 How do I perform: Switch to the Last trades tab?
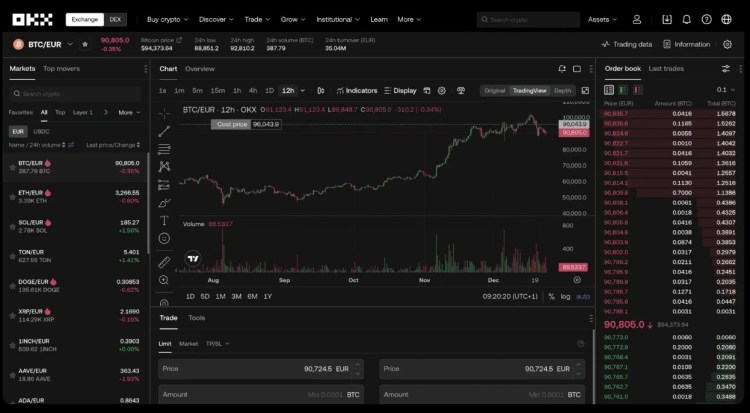pos(666,68)
